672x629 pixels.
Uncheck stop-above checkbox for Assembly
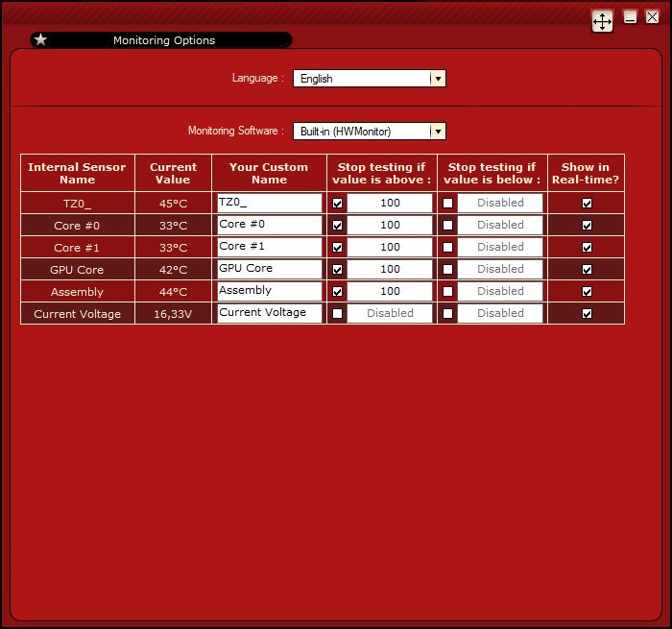coord(337,292)
